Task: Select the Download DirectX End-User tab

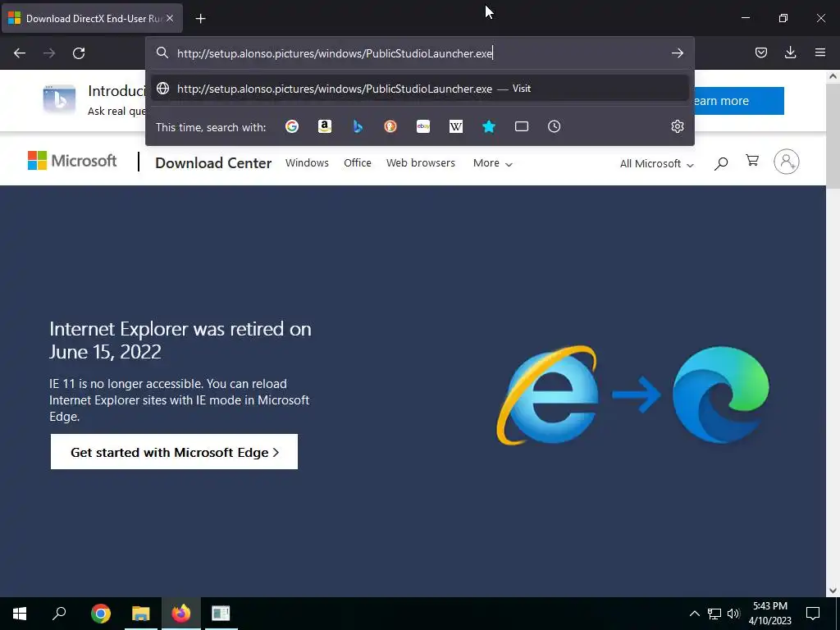Action: (92, 19)
